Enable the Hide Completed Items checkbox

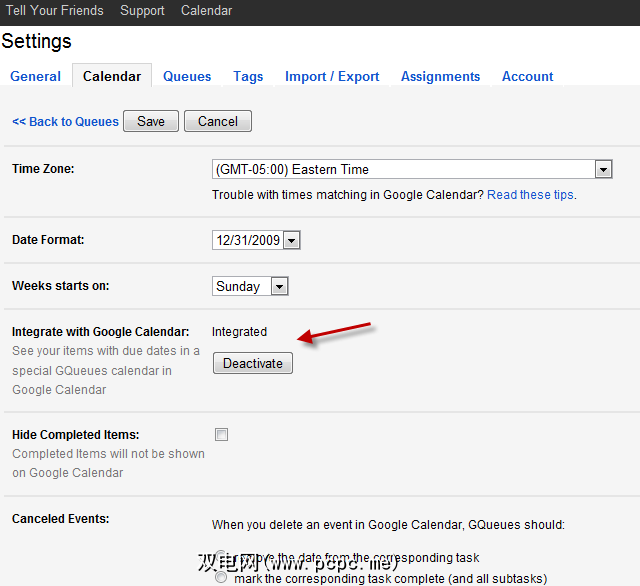click(x=221, y=435)
